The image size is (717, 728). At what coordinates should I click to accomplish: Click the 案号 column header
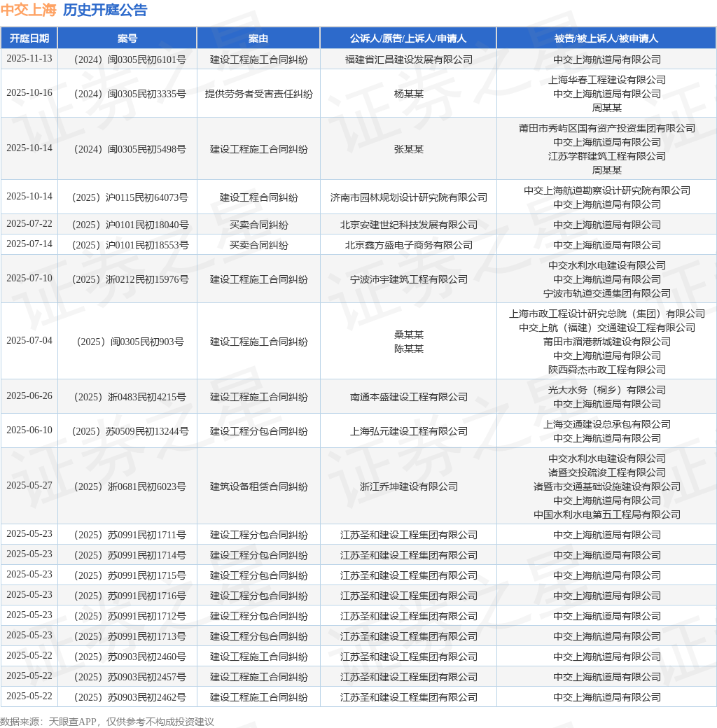pos(127,38)
